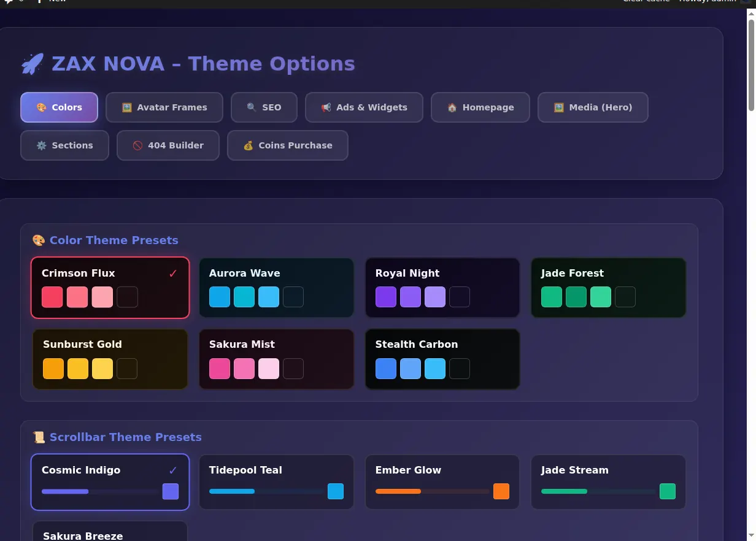Image resolution: width=756 pixels, height=541 pixels.
Task: Click the dark last swatch in Stealth Carbon
Action: [460, 369]
